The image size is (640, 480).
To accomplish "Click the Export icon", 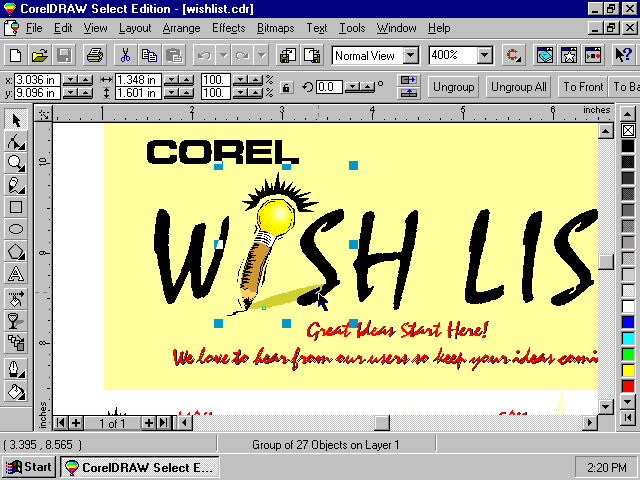I will (312, 55).
